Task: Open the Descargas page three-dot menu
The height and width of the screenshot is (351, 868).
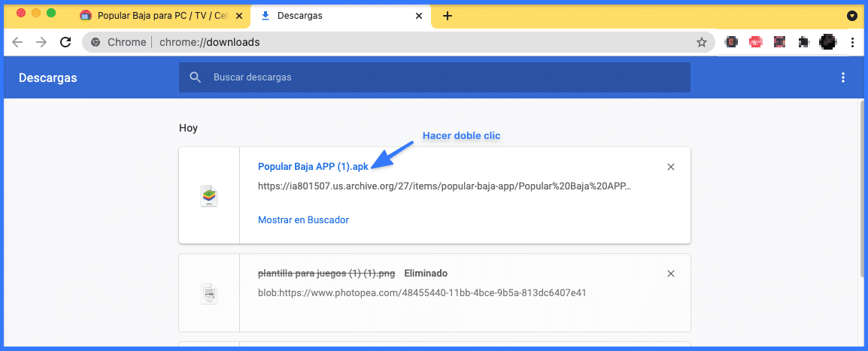Action: [843, 77]
